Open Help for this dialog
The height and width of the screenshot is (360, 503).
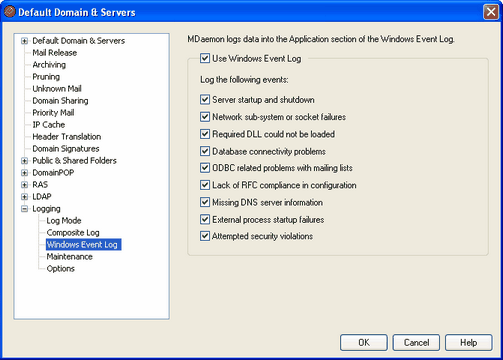tap(469, 343)
